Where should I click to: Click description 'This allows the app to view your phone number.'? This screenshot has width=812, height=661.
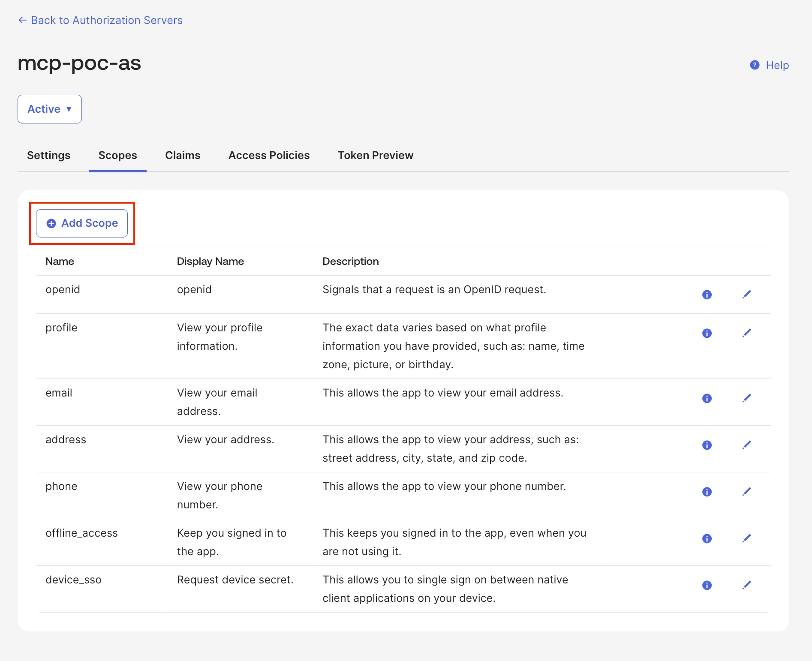coord(444,487)
